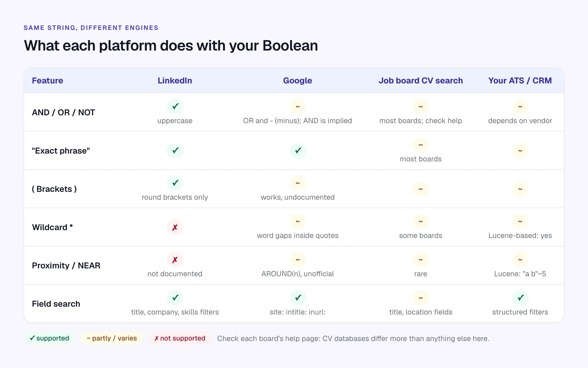
Task: Click 'AROUND(n), unofficial' text
Action: [298, 274]
